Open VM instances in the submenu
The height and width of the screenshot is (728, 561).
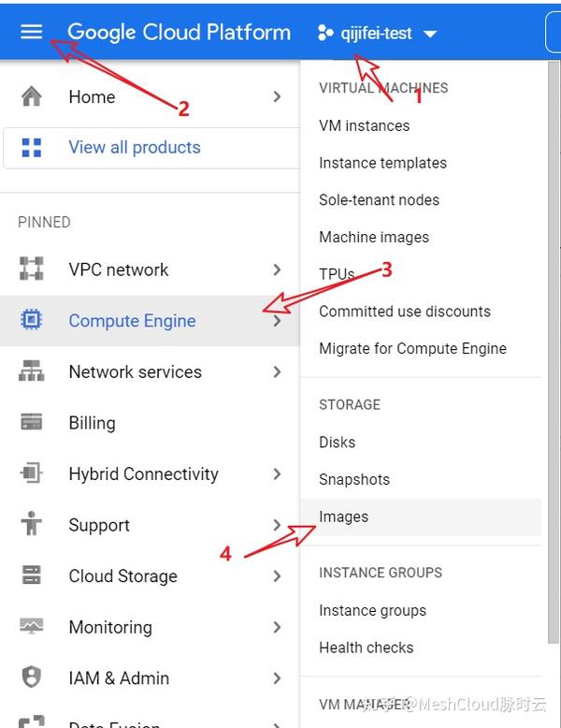tap(365, 125)
